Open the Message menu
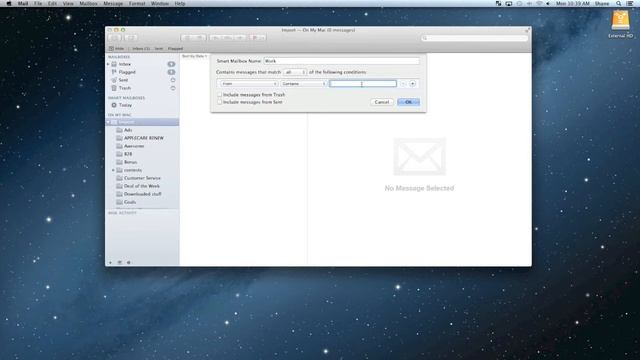Screen dimensions: 640x360 [113, 3]
